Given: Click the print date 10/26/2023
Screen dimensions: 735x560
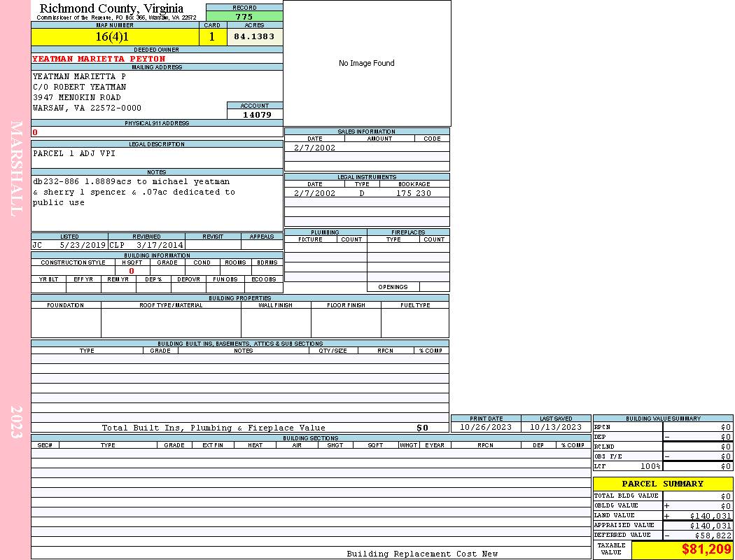Looking at the screenshot, I should pos(486,427).
